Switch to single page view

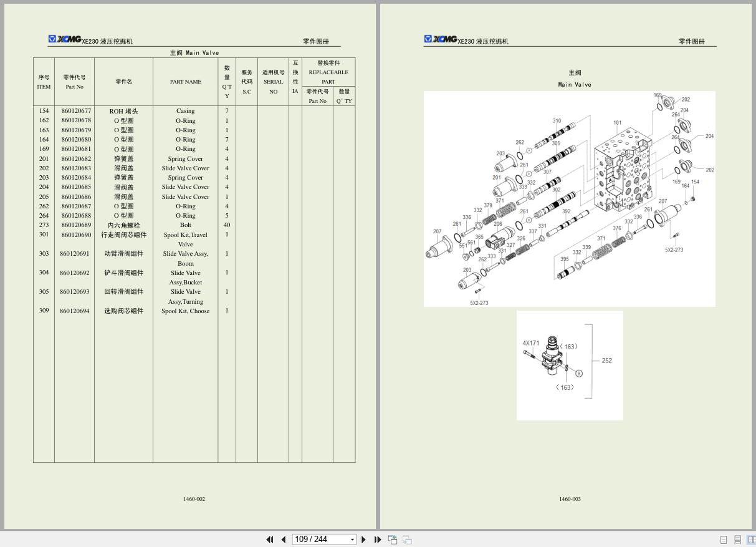click(x=724, y=540)
